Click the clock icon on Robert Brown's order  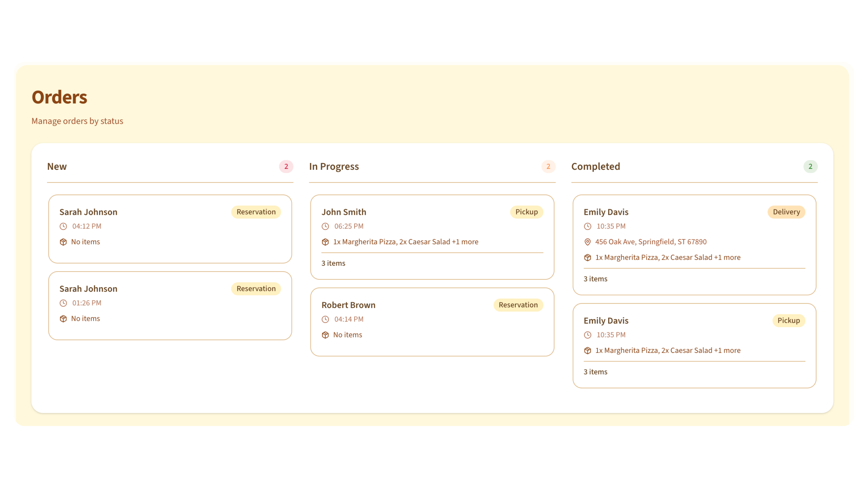click(325, 319)
